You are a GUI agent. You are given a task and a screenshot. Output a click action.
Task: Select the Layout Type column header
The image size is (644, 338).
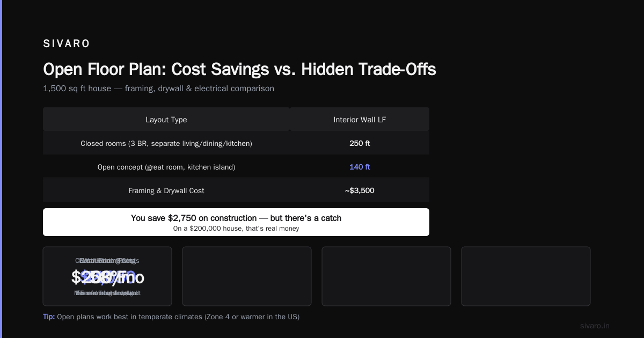[x=166, y=120]
